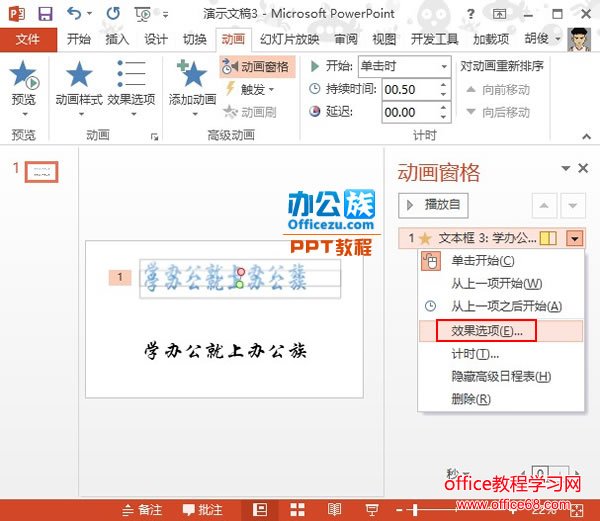Screen dimensions: 600x521
Task: Open the Quick Access Toolbar customize arrow
Action: (x=166, y=15)
